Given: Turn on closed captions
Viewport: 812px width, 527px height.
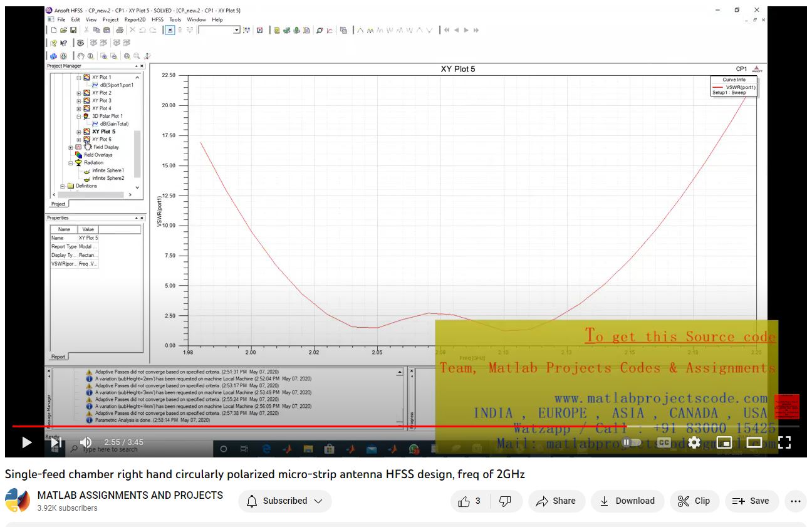Looking at the screenshot, I should [x=664, y=442].
